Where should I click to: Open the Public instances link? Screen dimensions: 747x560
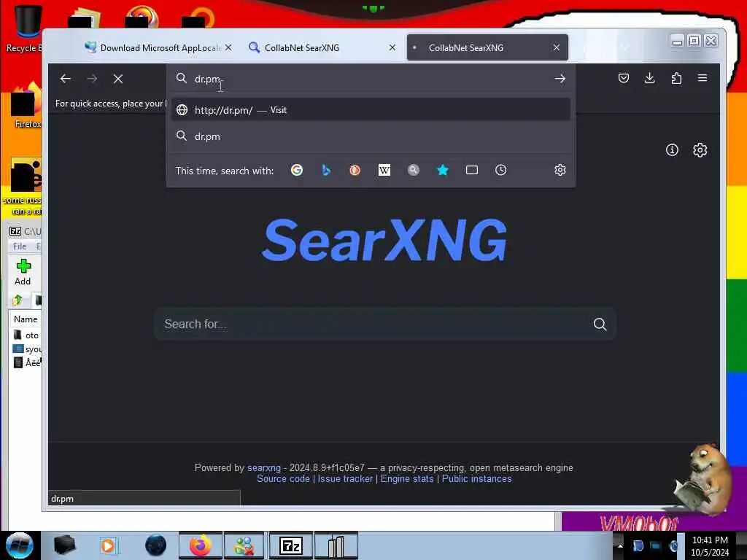[x=476, y=478]
